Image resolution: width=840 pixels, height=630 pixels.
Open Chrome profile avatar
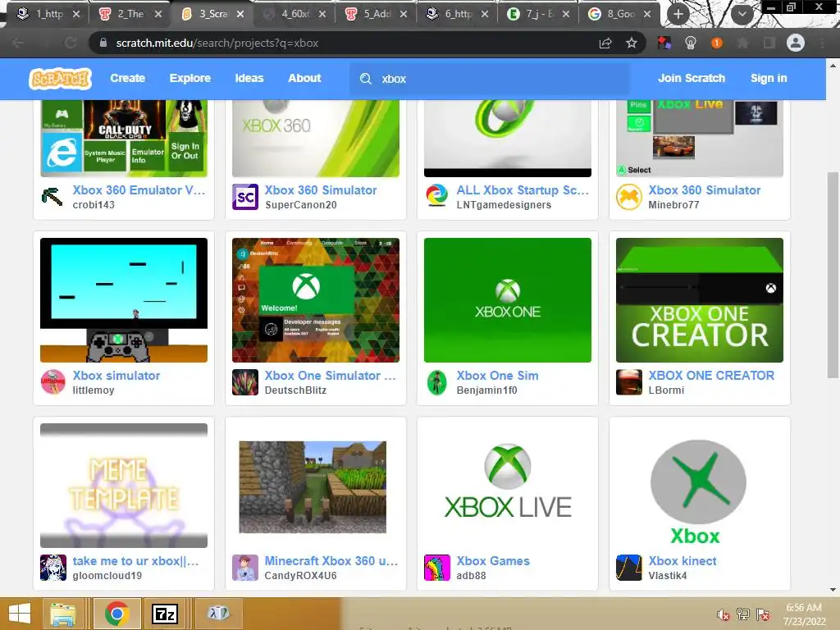[796, 43]
